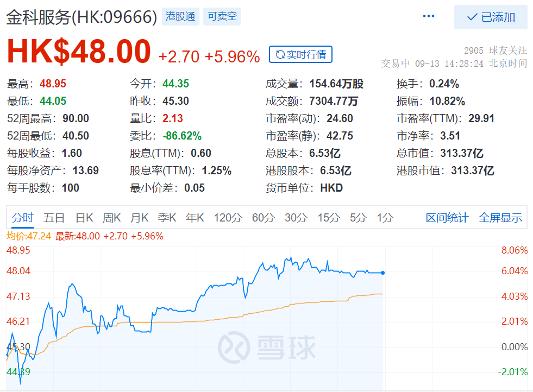
Task: Click the day low value 44.05
Action: pyautogui.click(x=53, y=101)
